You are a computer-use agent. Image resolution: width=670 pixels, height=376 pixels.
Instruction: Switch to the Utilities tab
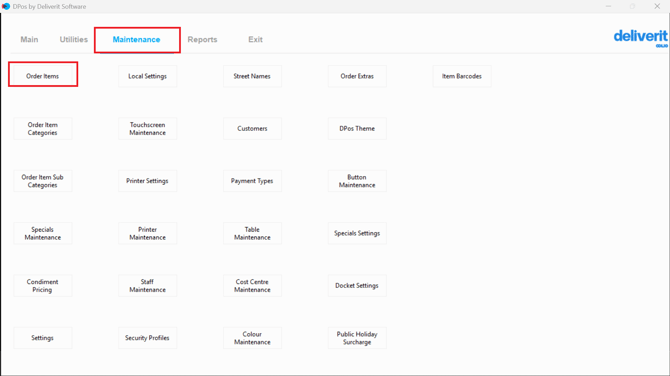[73, 39]
